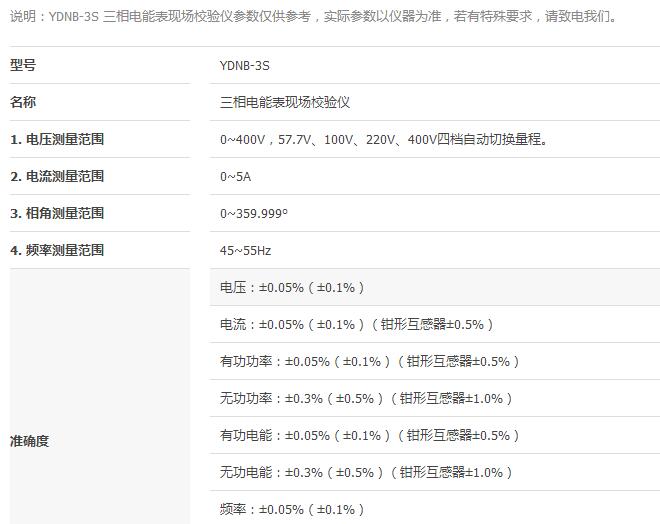The height and width of the screenshot is (524, 660).
Task: Click the 名称 row header
Action: 24,102
